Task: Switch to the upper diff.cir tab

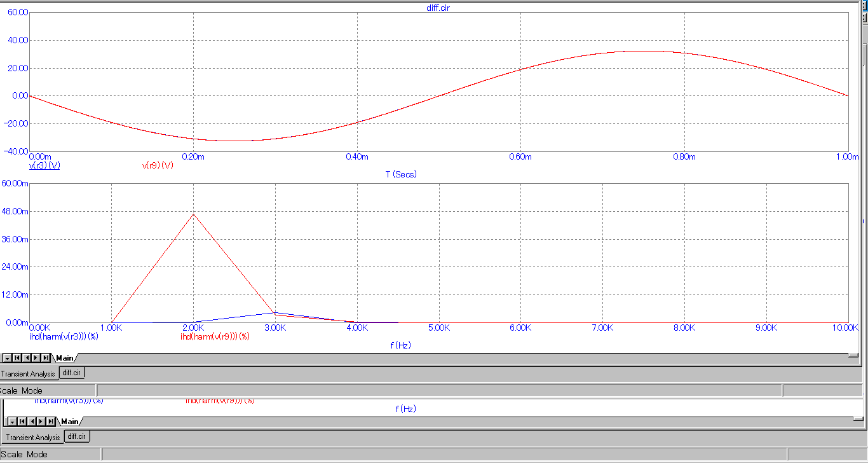Action: 72,373
